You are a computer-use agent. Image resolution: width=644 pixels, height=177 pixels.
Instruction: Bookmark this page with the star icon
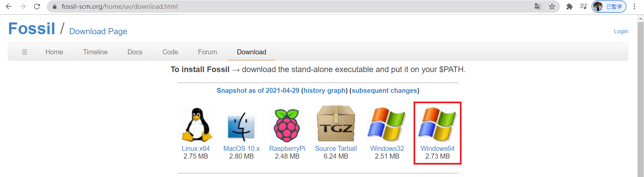pyautogui.click(x=552, y=6)
